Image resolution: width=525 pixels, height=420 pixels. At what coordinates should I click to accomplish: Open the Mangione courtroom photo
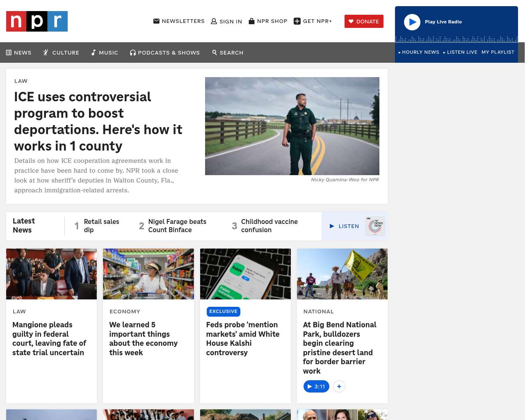point(51,274)
